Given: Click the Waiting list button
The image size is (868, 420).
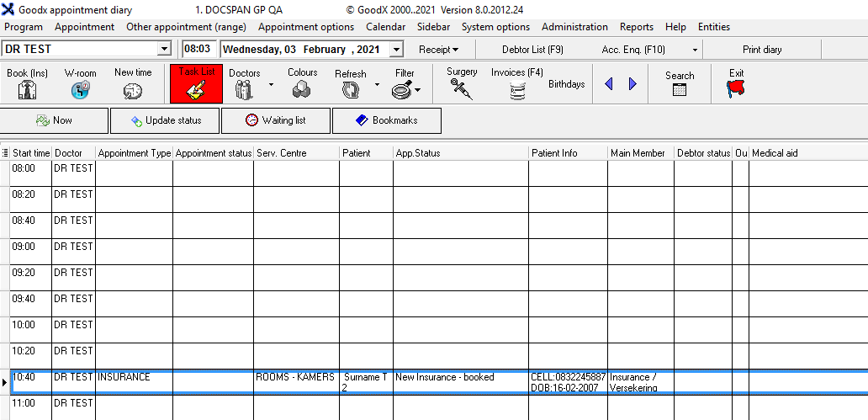Looking at the screenshot, I should [x=276, y=120].
